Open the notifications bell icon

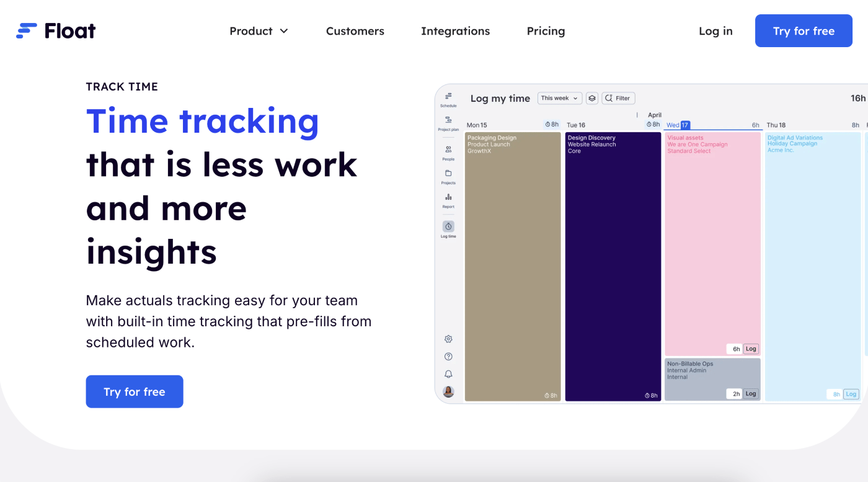(x=448, y=374)
